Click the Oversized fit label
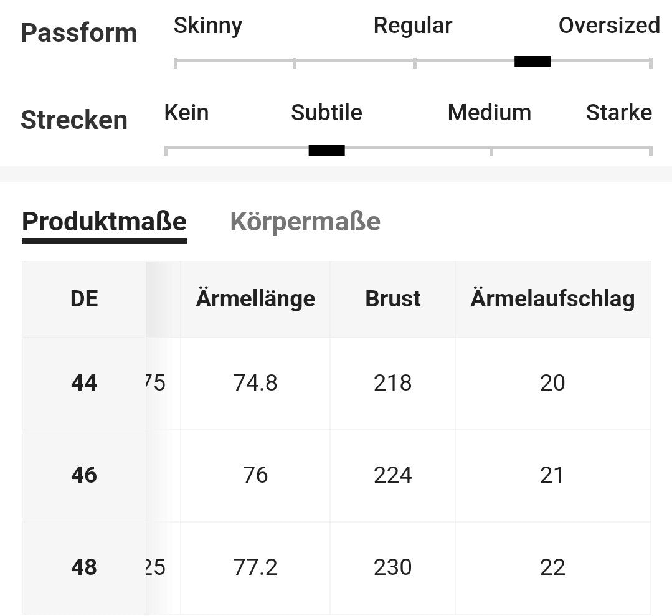 [x=608, y=26]
